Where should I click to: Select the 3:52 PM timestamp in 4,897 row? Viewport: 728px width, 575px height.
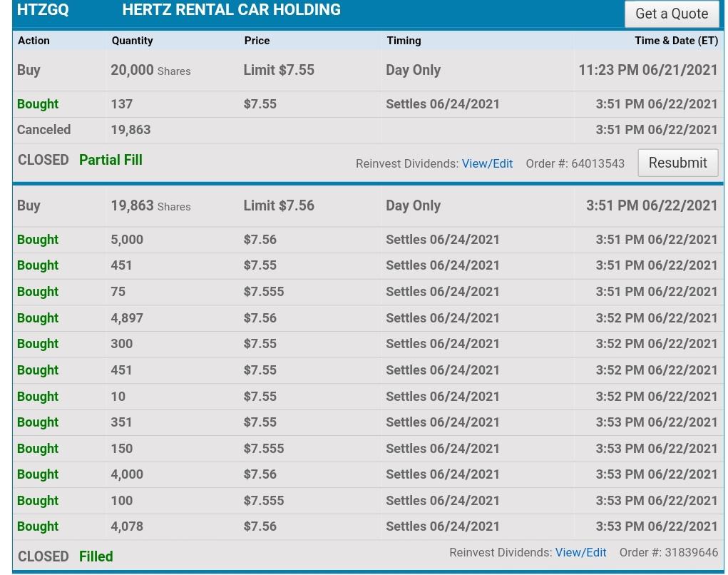tap(657, 318)
